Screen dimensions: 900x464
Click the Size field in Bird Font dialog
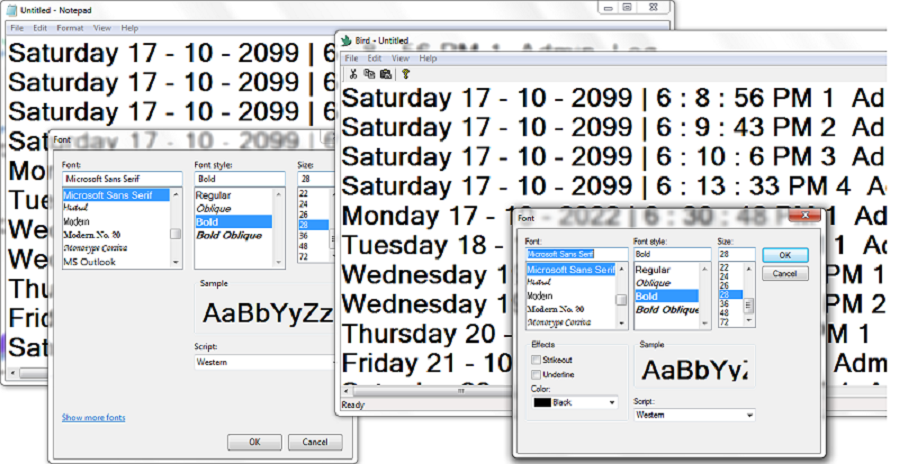coord(736,254)
